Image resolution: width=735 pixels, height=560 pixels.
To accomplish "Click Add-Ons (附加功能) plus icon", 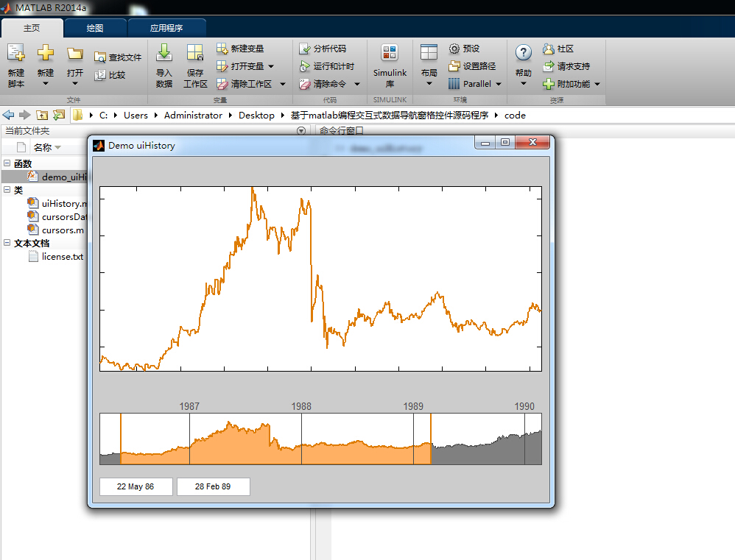I will pos(549,84).
